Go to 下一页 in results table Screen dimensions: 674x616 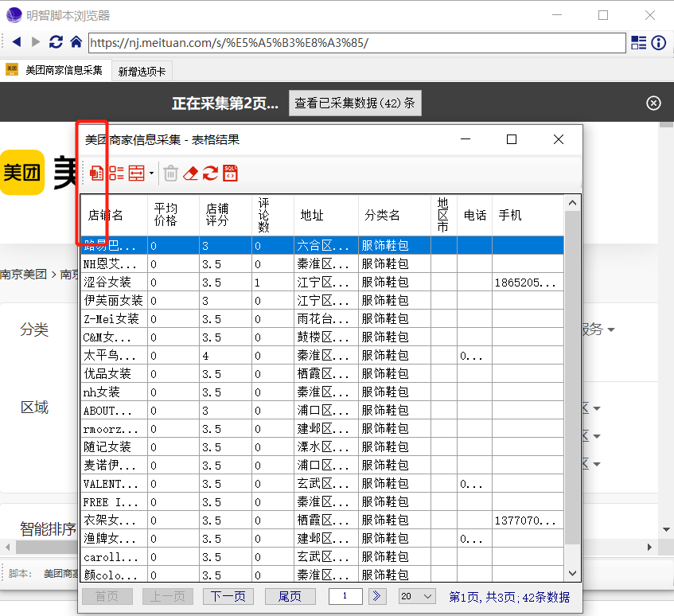(228, 596)
